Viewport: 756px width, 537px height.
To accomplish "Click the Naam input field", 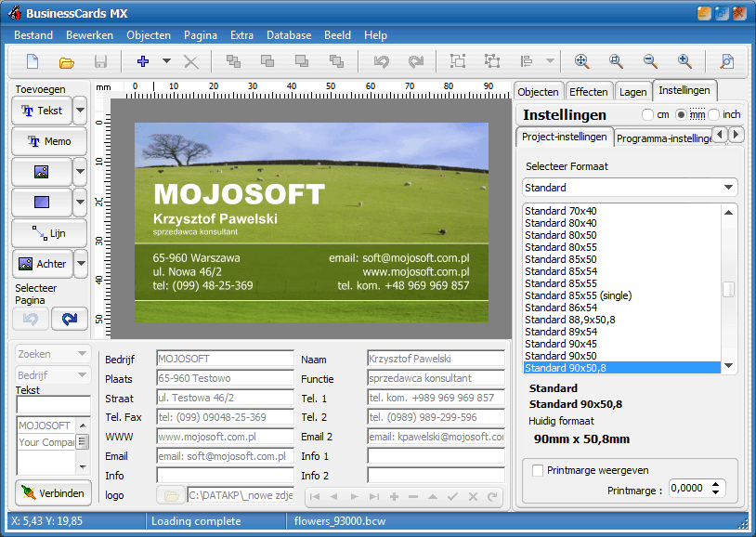I will click(436, 359).
